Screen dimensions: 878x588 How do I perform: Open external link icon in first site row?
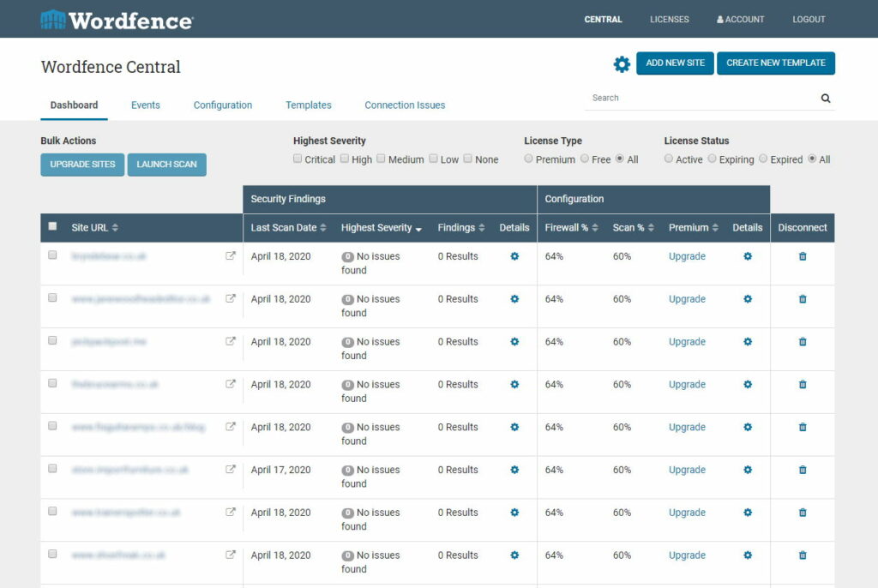click(230, 256)
